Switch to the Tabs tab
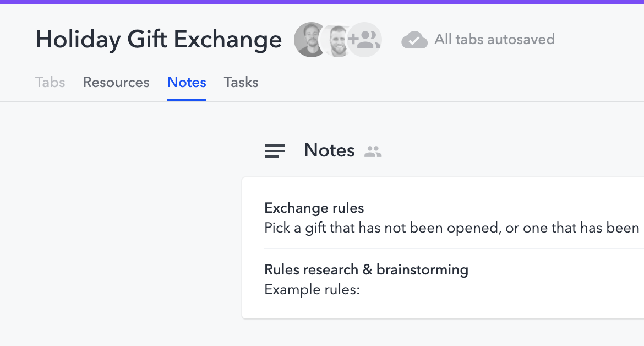 pyautogui.click(x=50, y=83)
